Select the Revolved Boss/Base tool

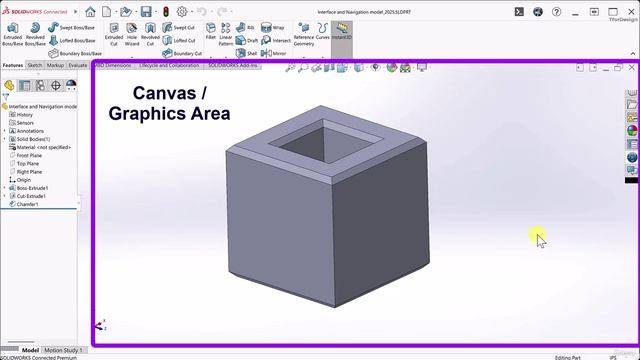[35, 34]
